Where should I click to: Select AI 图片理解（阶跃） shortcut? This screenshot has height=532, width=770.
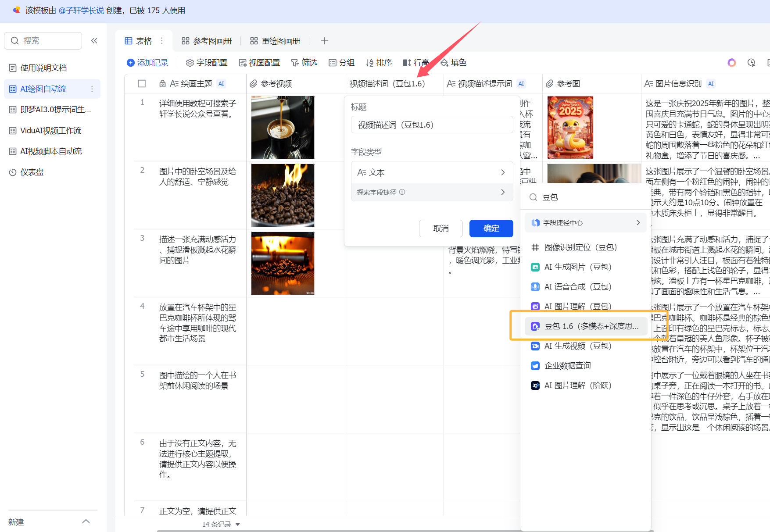[x=586, y=386]
